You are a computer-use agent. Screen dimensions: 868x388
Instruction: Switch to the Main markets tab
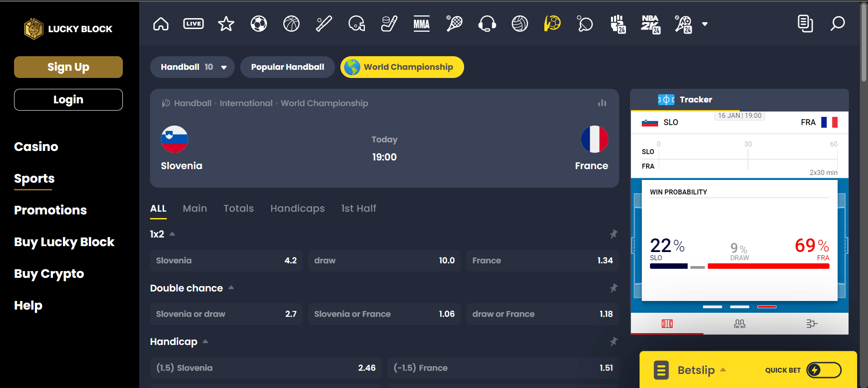(195, 209)
